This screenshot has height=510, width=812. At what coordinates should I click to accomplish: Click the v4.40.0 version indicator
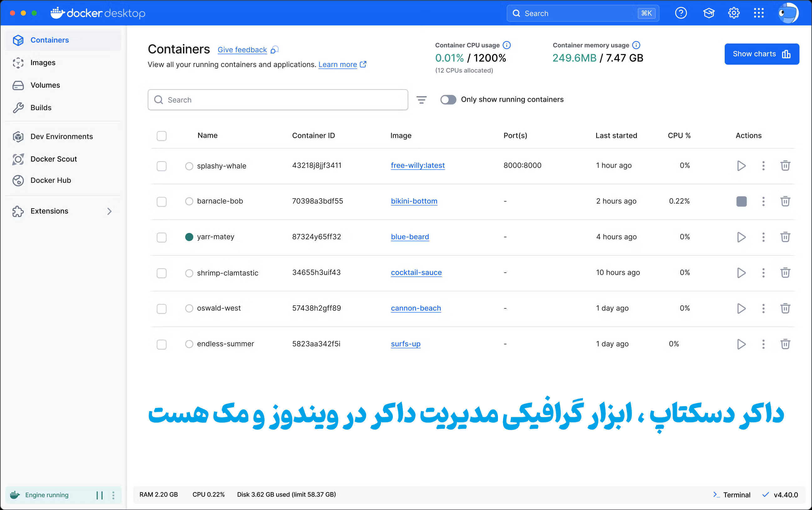[x=780, y=495]
